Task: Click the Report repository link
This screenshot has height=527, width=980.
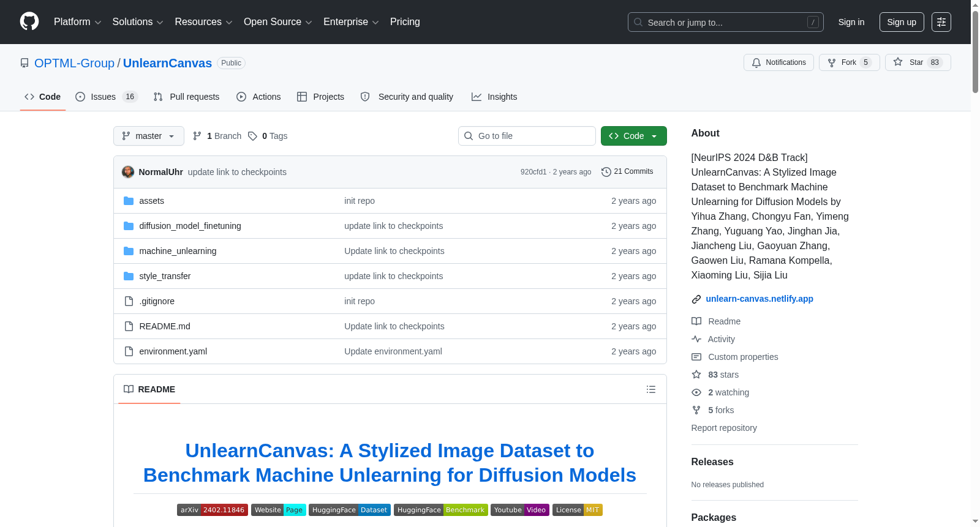Action: point(724,428)
